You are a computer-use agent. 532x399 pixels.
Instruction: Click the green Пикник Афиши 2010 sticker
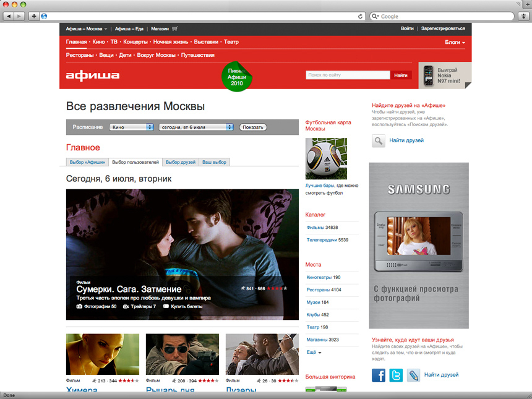click(236, 77)
